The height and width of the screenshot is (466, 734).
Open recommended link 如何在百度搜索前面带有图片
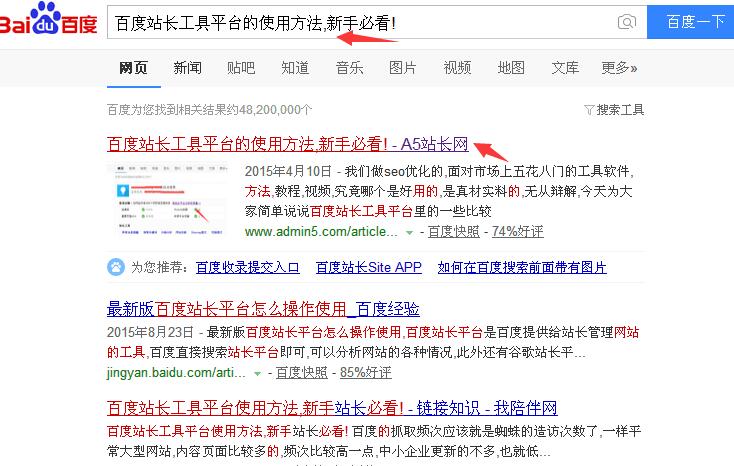(x=522, y=267)
